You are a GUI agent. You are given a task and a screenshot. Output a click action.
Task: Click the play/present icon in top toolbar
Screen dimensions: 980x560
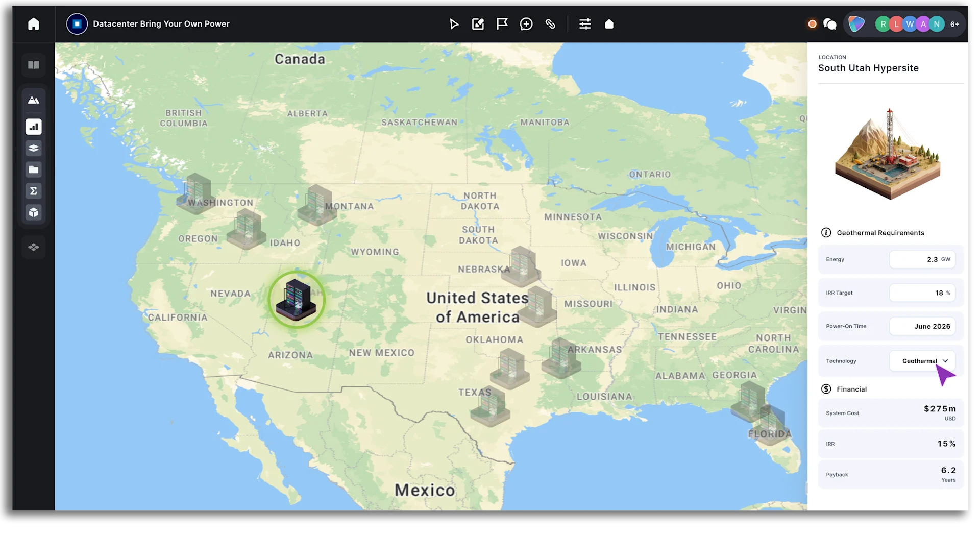454,24
